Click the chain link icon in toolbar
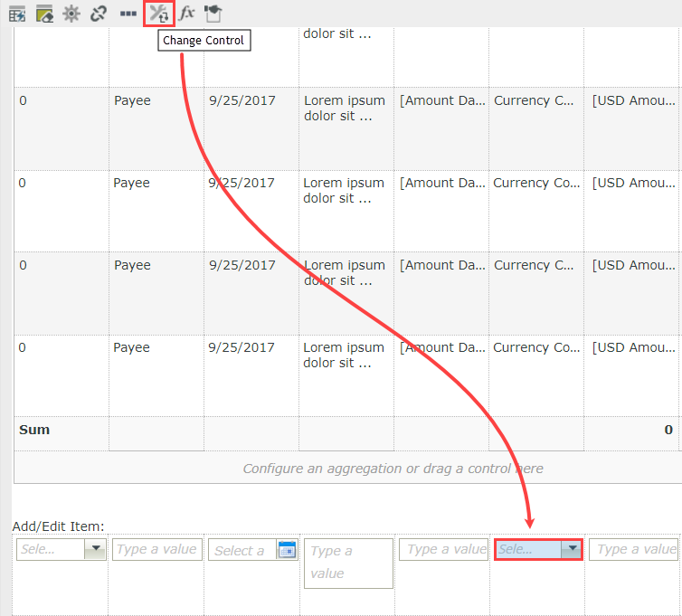The width and height of the screenshot is (682, 616). [x=99, y=14]
